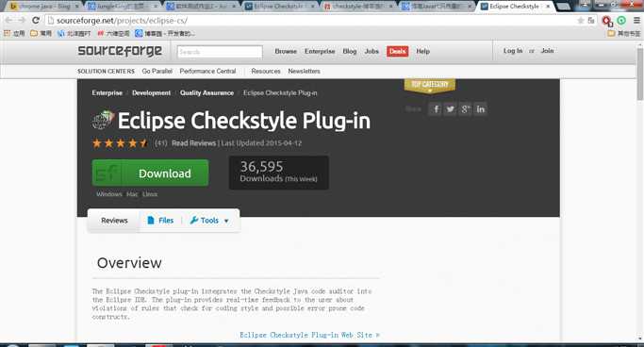644x347 pixels.
Task: Open the Blog navigation link
Action: pos(350,51)
